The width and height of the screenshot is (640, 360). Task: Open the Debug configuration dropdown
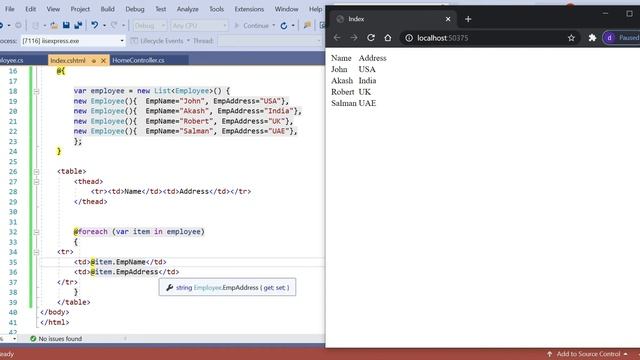pyautogui.click(x=150, y=26)
